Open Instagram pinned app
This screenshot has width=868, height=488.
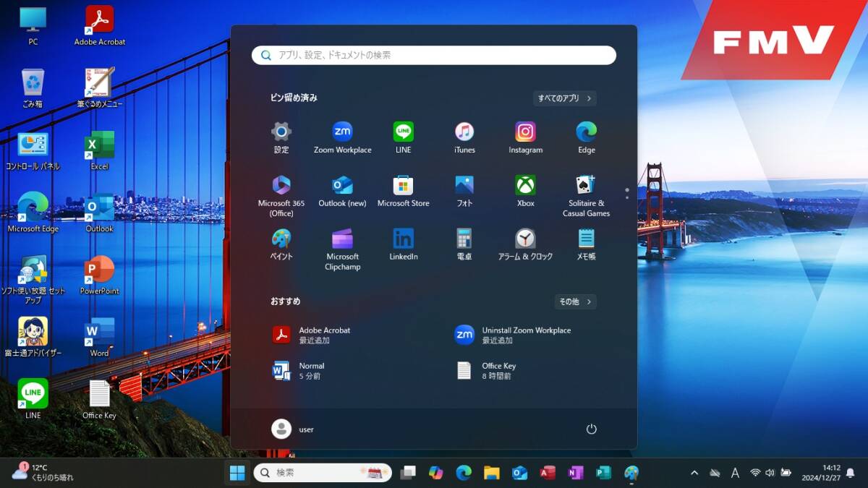pos(526,137)
